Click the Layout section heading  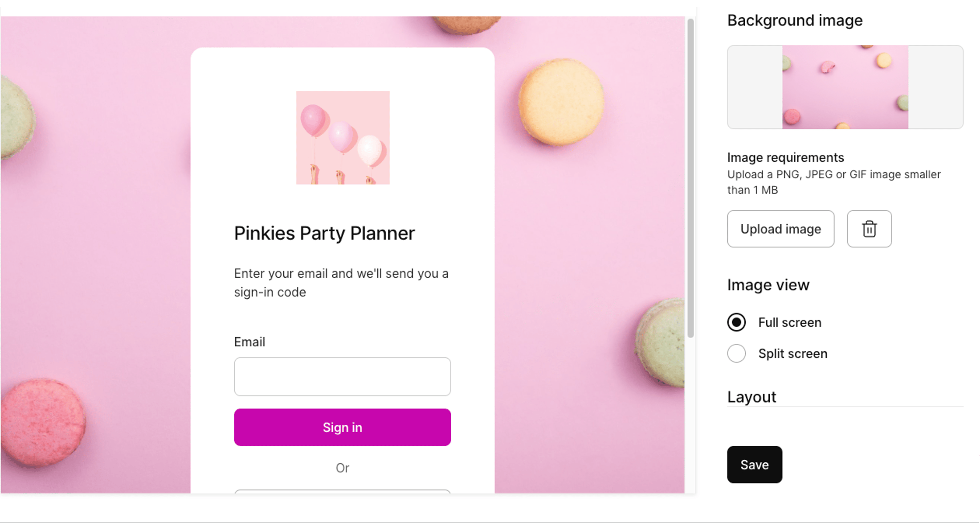click(751, 397)
